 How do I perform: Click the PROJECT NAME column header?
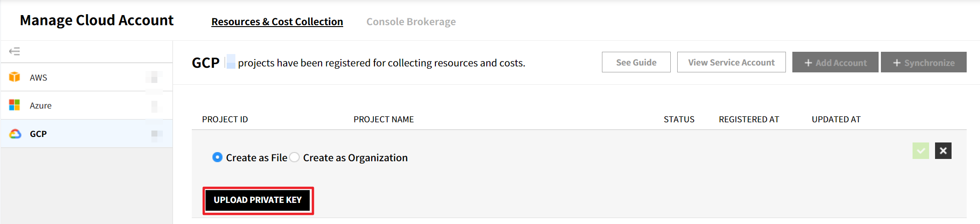coord(384,120)
